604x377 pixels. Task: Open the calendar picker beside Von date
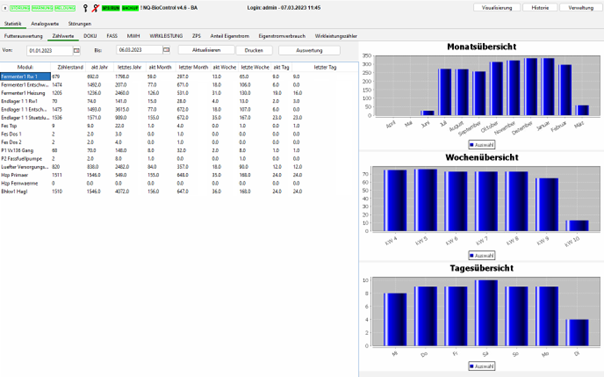(x=77, y=50)
